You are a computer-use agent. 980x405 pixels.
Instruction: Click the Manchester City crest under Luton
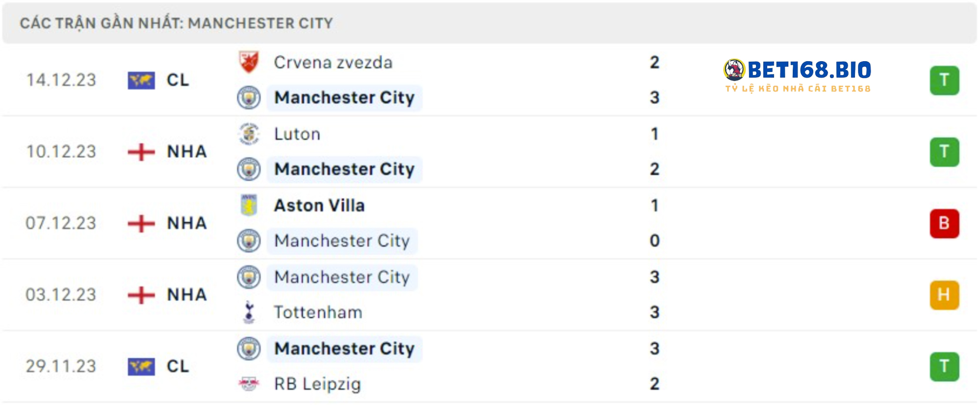click(x=249, y=169)
